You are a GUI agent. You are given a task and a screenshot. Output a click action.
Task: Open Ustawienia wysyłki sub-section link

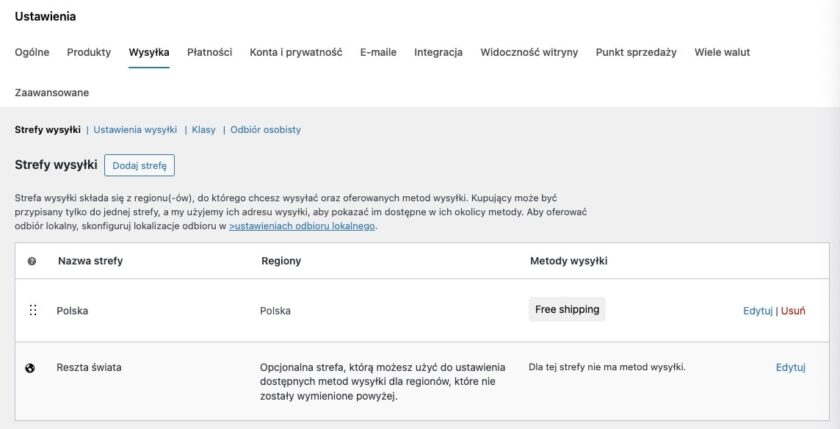coord(135,130)
